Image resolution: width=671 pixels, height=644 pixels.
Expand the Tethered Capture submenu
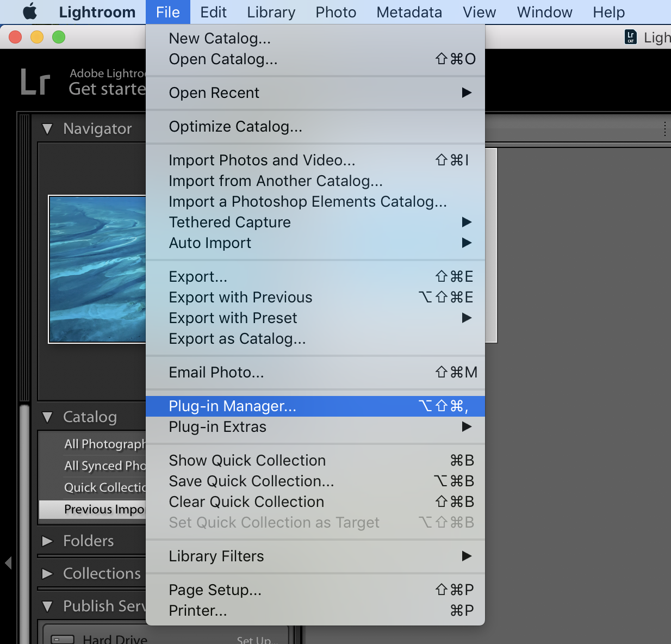[315, 222]
